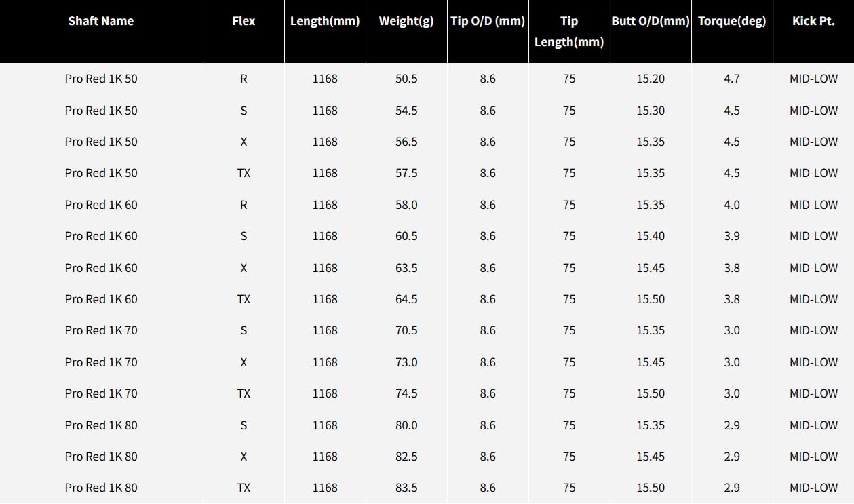Click the 4.0 torque value
The image size is (854, 504).
[x=732, y=205]
